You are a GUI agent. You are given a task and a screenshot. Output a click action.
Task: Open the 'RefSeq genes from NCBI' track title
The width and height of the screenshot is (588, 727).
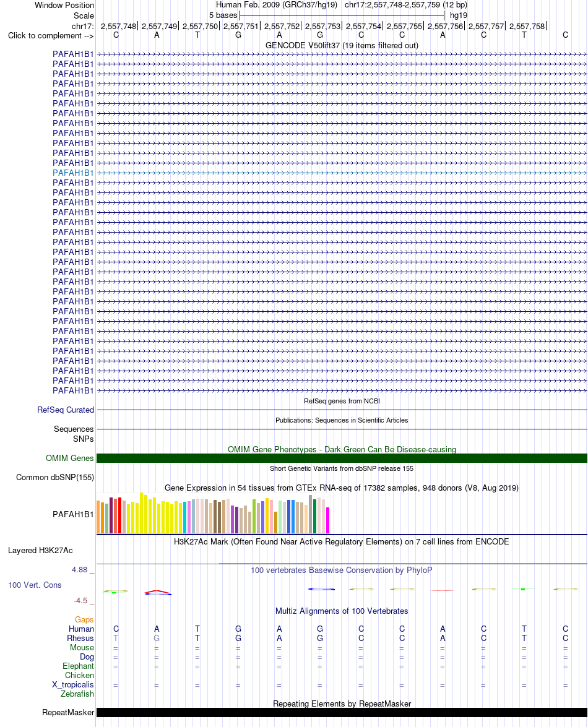click(342, 401)
